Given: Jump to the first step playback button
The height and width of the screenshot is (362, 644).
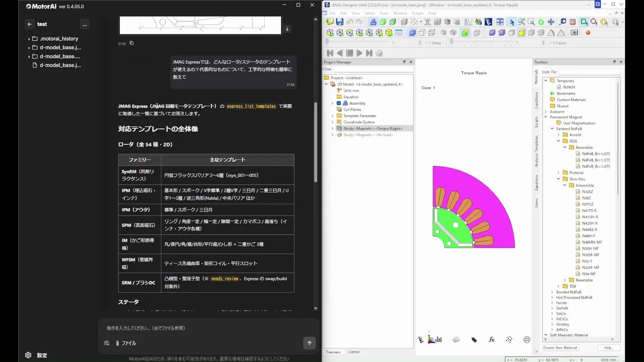Looking at the screenshot, I should pyautogui.click(x=330, y=53).
